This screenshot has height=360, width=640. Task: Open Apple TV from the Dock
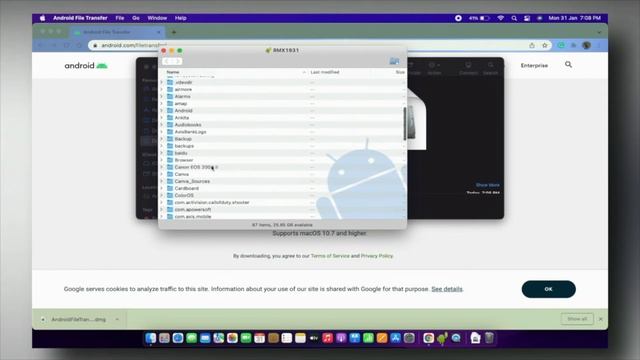pos(314,338)
